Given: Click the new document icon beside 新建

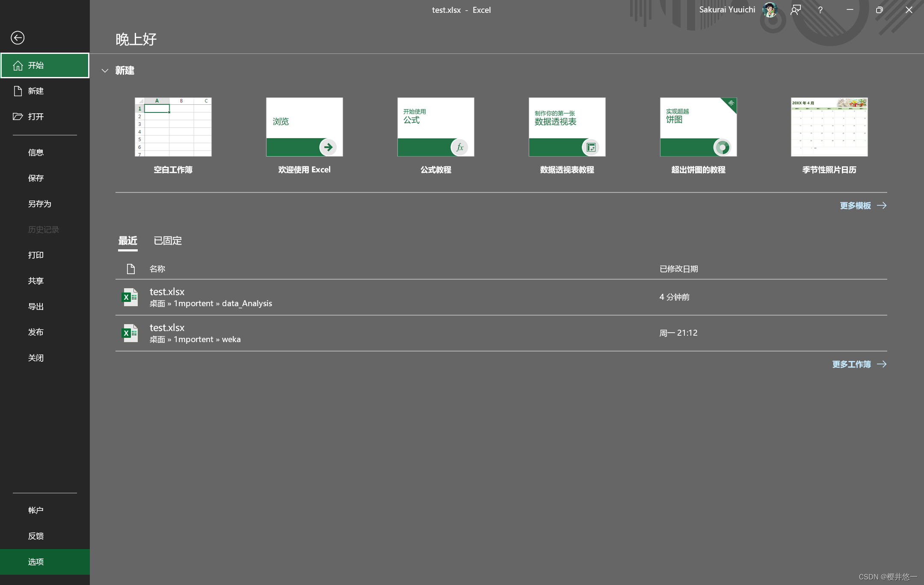Looking at the screenshot, I should pos(18,91).
